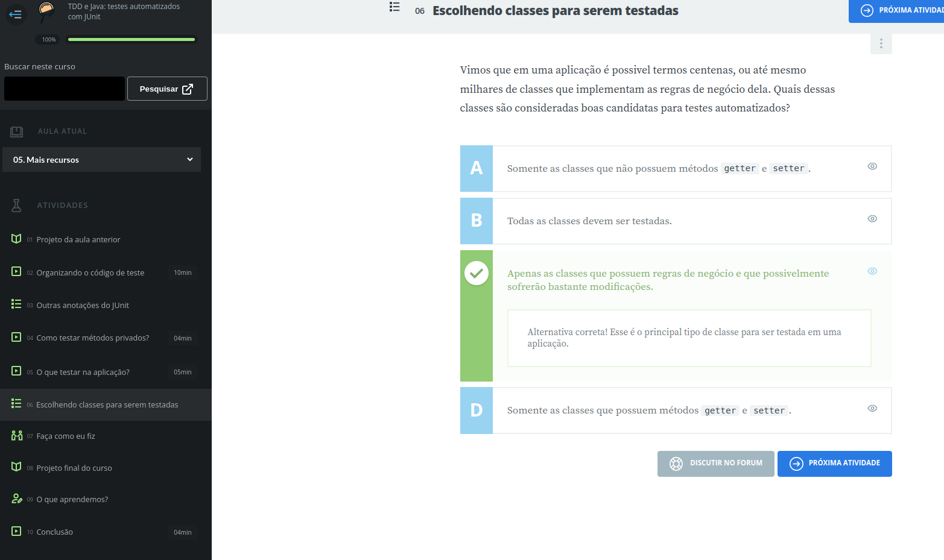Image resolution: width=944 pixels, height=560 pixels.
Task: Click the lifebuoy icon on Discutir no Forum
Action: coord(676,464)
